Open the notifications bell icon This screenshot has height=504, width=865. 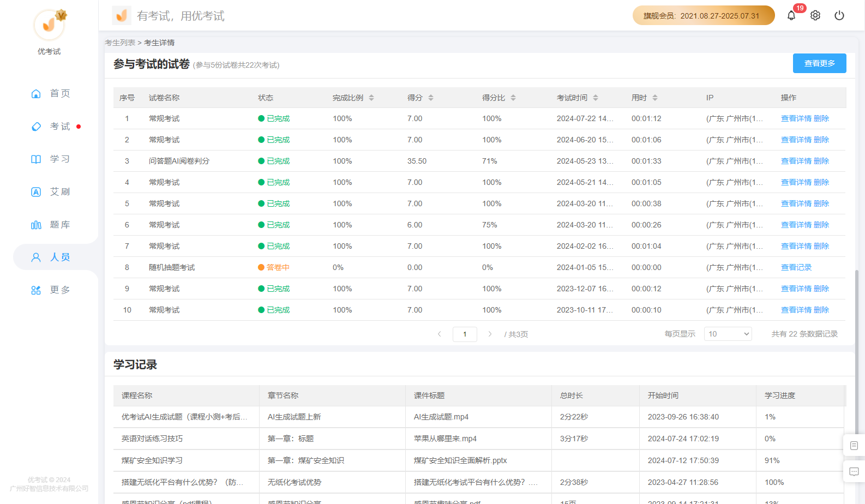click(791, 16)
